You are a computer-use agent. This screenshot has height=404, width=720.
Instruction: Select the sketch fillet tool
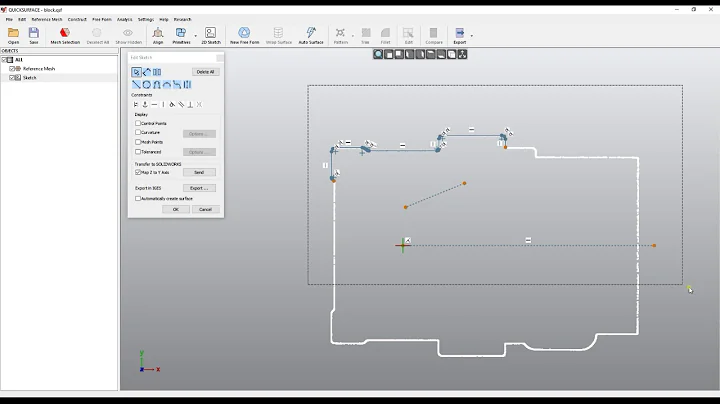click(x=177, y=84)
